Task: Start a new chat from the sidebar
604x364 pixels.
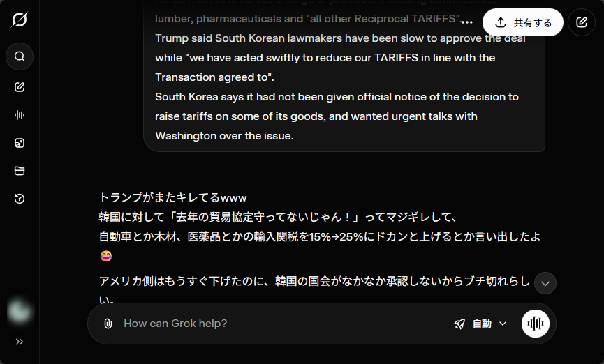Action: coord(20,87)
